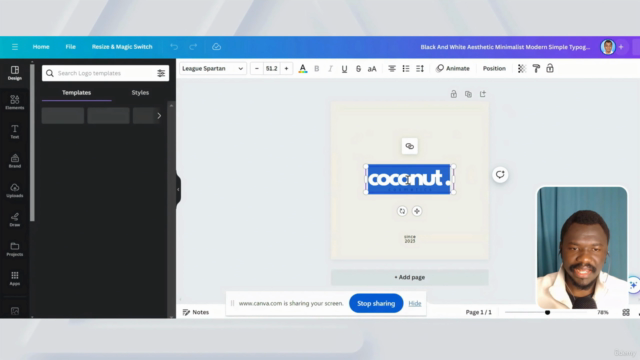Open the Projects sidebar panel

pyautogui.click(x=15, y=249)
